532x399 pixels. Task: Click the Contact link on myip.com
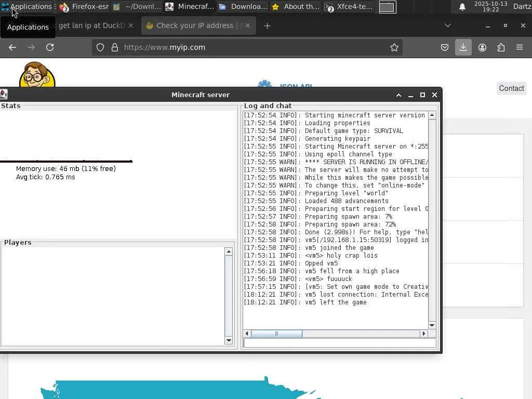(511, 88)
